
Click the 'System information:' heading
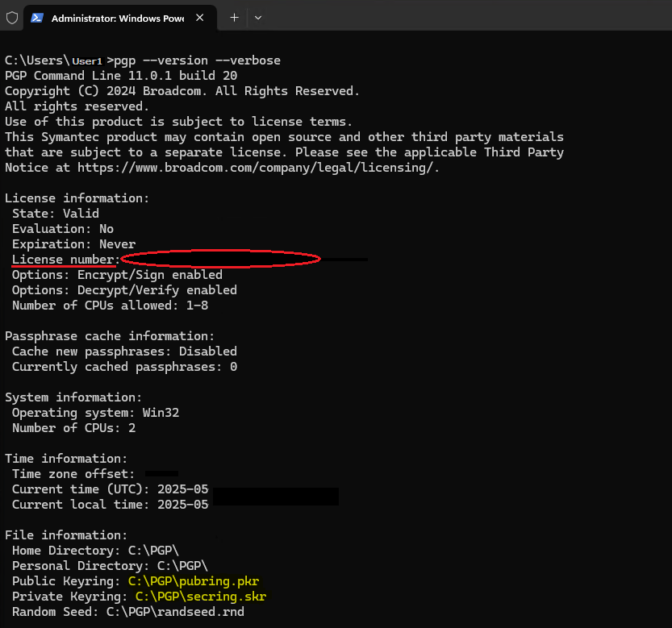coord(73,397)
